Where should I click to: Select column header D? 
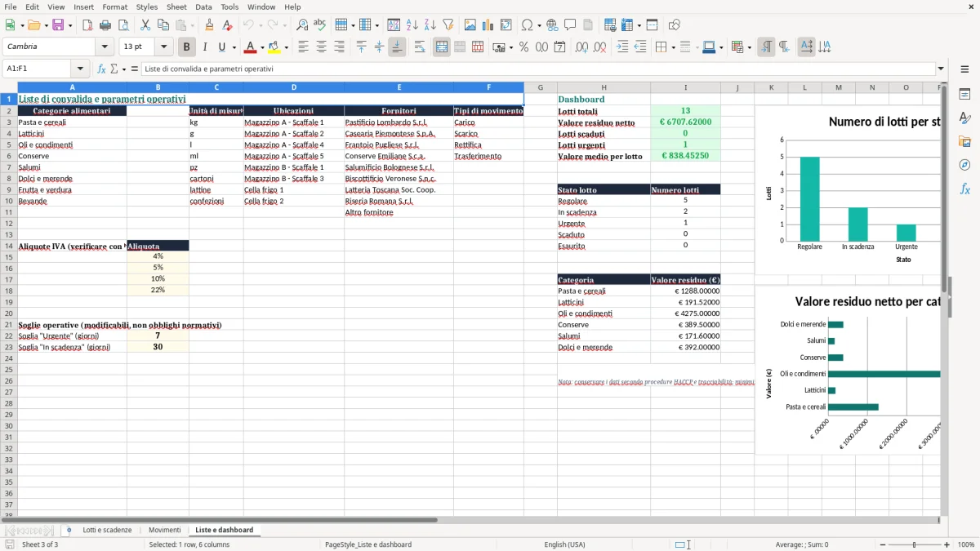pyautogui.click(x=293, y=87)
